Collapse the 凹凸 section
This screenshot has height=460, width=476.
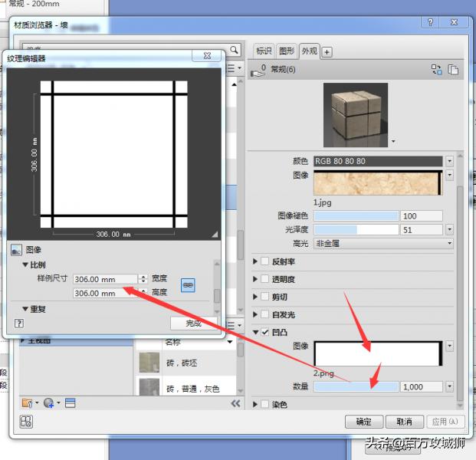point(255,333)
